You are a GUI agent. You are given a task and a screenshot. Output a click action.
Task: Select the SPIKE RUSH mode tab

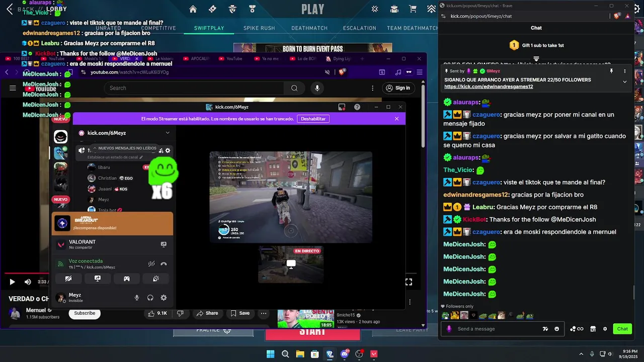point(259,28)
